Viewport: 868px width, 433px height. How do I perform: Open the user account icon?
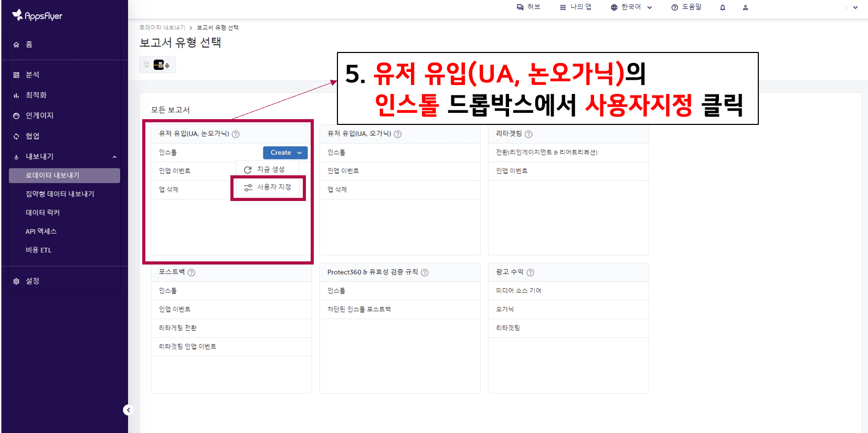point(745,7)
